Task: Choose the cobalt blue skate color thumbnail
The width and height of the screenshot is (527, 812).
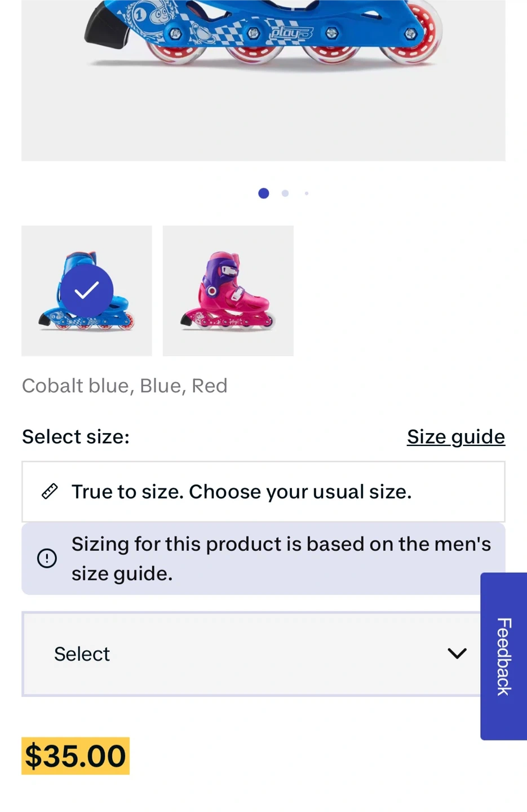Action: [87, 291]
